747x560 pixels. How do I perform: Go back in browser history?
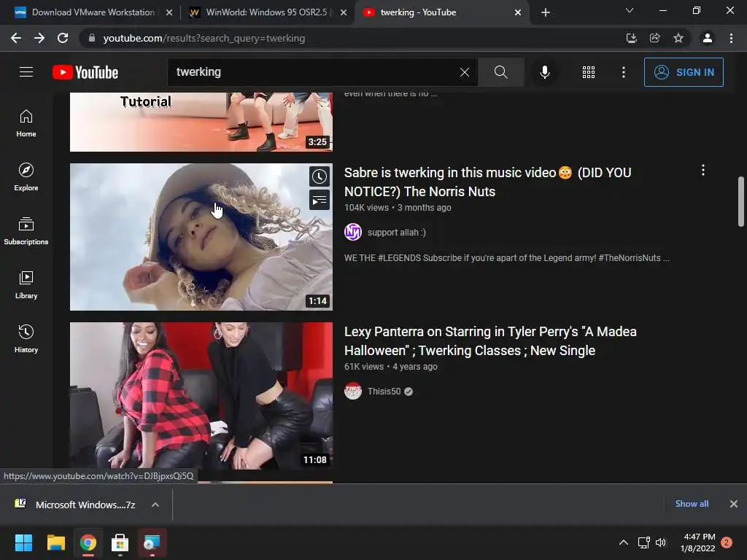pos(16,38)
